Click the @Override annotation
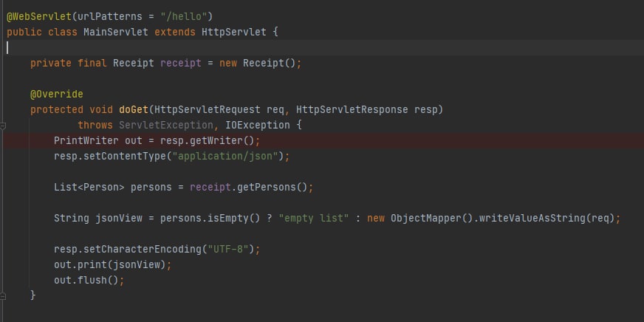Image resolution: width=644 pixels, height=322 pixels. coord(57,95)
